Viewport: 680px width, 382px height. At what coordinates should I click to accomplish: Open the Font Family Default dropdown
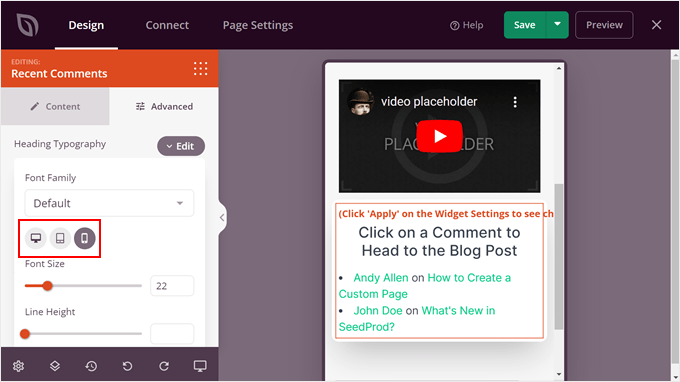coord(109,203)
